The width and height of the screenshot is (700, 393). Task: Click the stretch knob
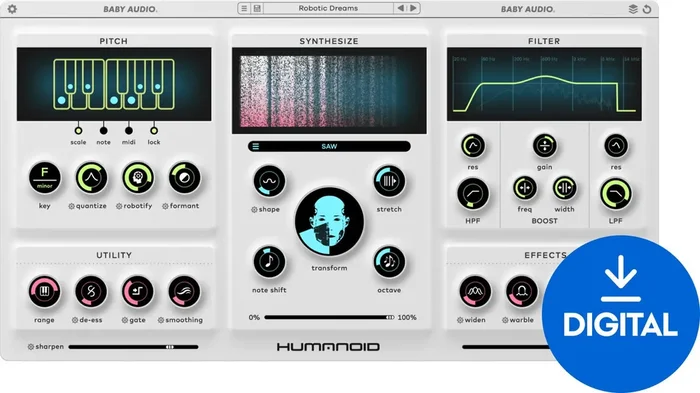[389, 181]
